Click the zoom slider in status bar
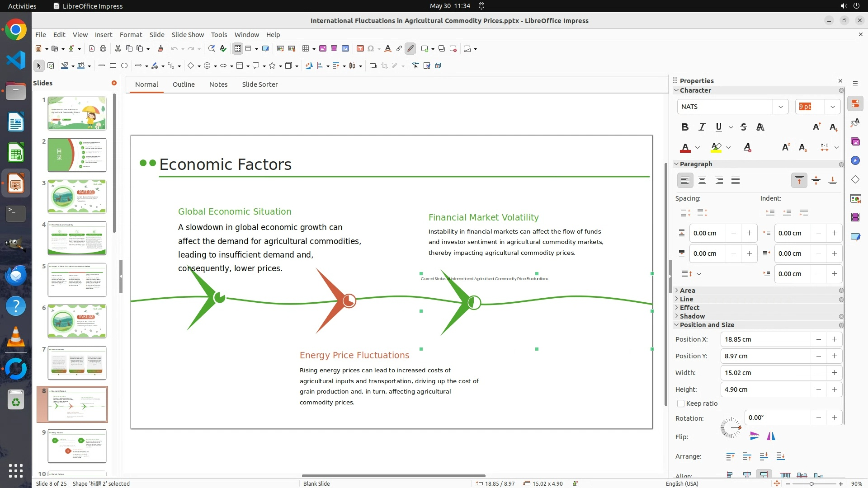868x488 pixels. pyautogui.click(x=811, y=483)
